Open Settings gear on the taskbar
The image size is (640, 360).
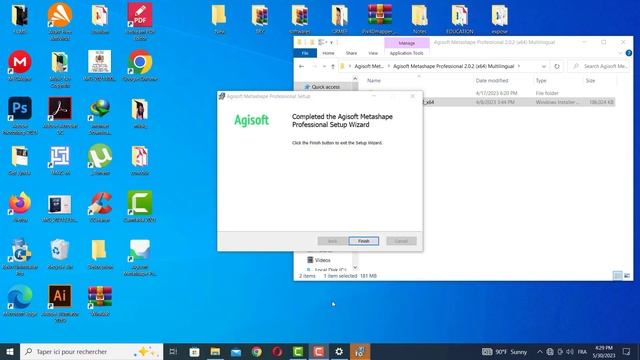click(x=339, y=351)
